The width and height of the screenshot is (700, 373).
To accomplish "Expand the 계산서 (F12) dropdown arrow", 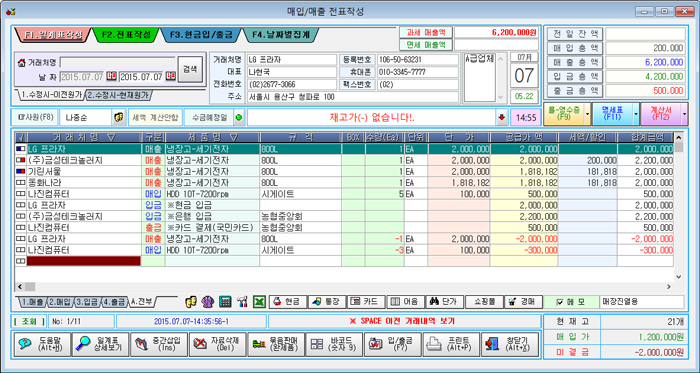I will (684, 114).
